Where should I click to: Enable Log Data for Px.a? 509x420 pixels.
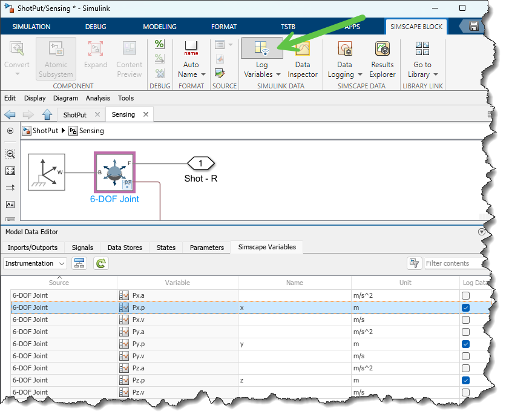coord(465,295)
